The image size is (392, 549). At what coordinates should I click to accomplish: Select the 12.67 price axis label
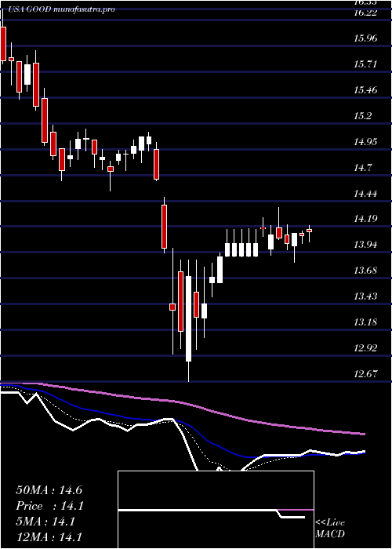(366, 373)
